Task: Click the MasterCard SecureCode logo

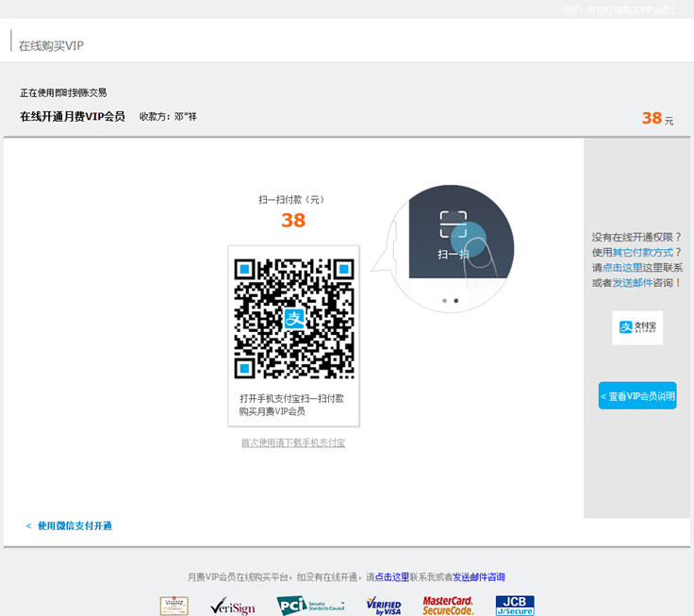Action: point(448,606)
